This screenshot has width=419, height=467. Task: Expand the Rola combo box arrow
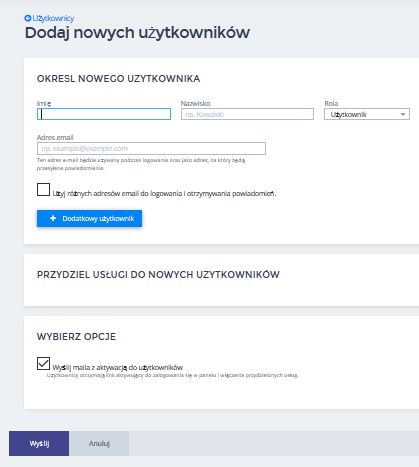(403, 114)
